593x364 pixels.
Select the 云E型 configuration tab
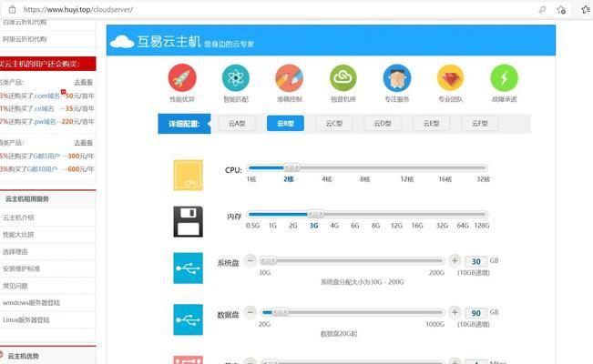tap(431, 123)
